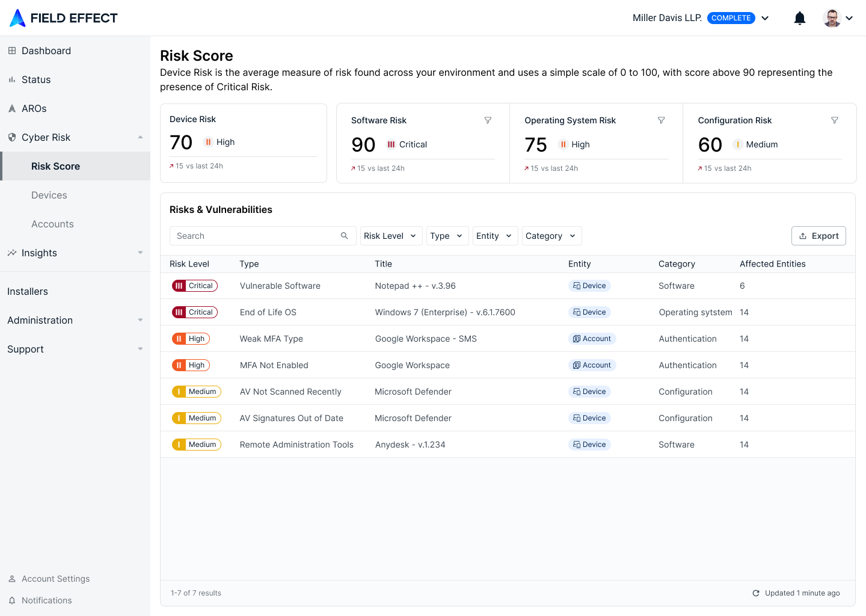Click the Critical badge on End of Life OS row
Screen dimensions: 866x616
pos(195,312)
